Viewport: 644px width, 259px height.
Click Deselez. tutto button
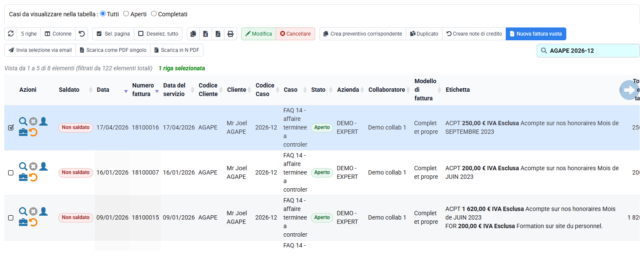(158, 34)
